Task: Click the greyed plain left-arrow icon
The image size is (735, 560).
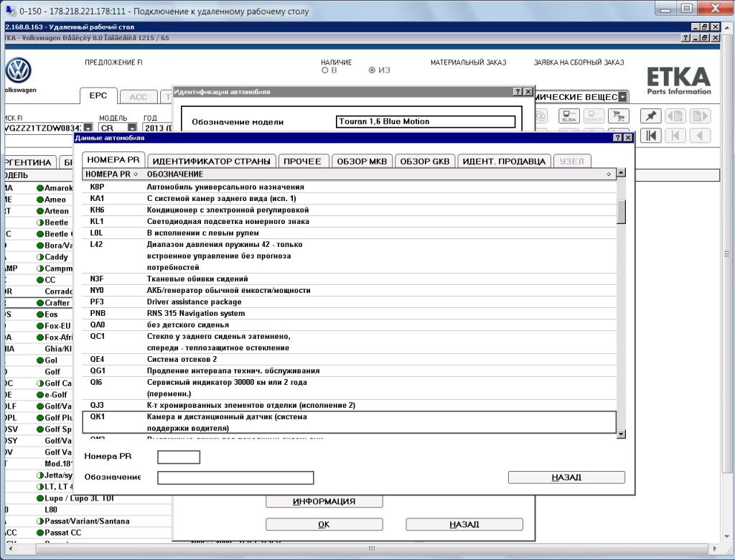Action: point(700,136)
